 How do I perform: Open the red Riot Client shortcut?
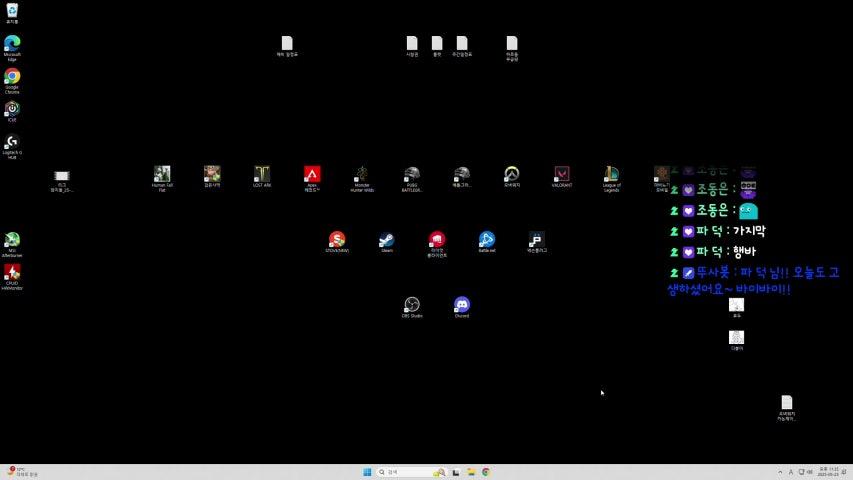(x=437, y=244)
